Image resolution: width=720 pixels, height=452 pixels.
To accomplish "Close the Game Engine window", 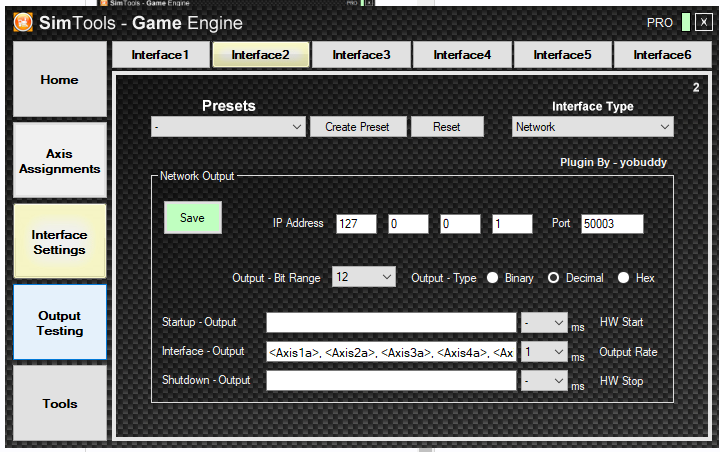I will click(704, 22).
